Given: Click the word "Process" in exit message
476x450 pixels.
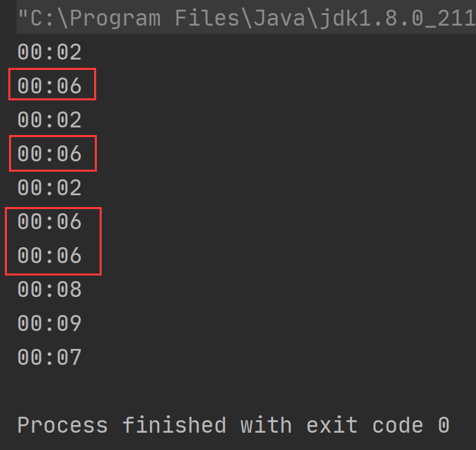Looking at the screenshot, I should point(62,425).
